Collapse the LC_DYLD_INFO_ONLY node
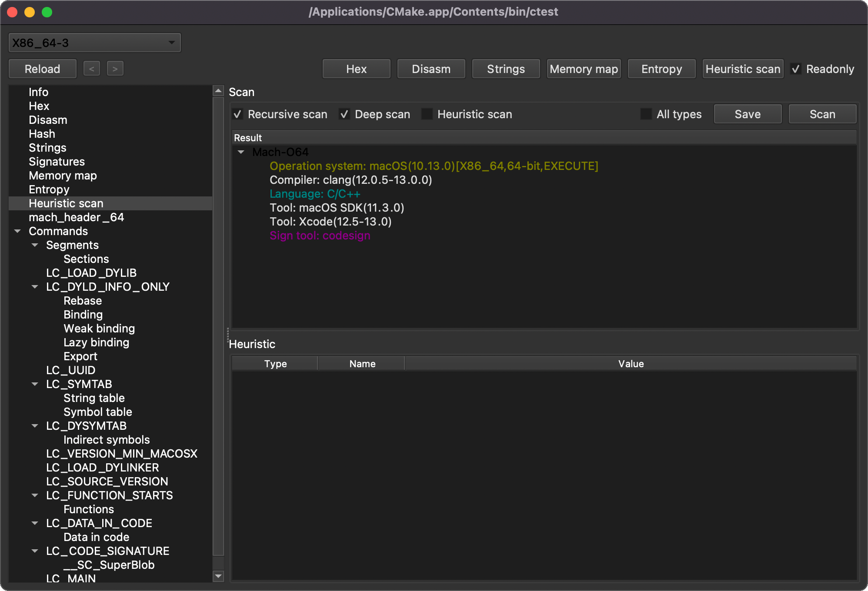 35,287
